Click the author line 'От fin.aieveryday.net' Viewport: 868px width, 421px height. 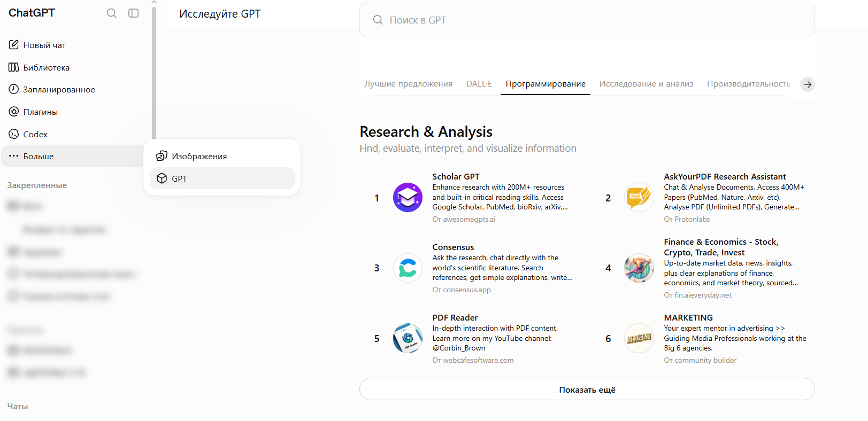click(697, 295)
